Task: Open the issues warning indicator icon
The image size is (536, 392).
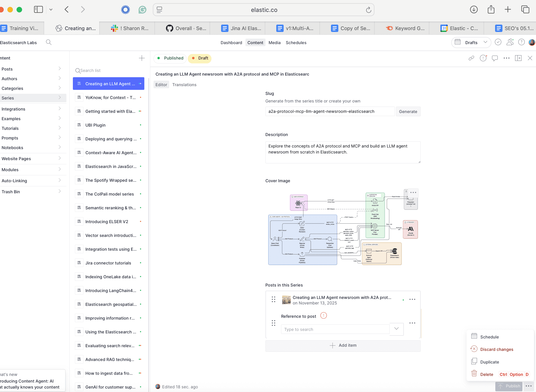Action: point(483,58)
